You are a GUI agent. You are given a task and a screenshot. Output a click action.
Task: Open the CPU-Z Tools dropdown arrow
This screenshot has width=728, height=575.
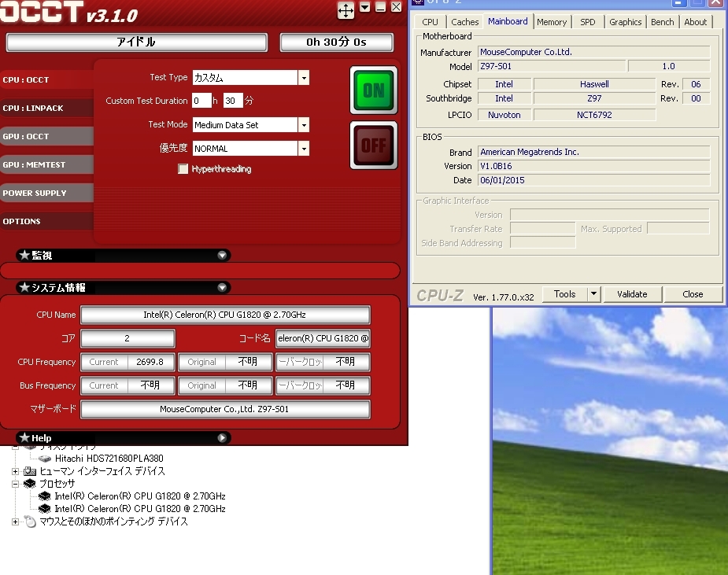593,294
